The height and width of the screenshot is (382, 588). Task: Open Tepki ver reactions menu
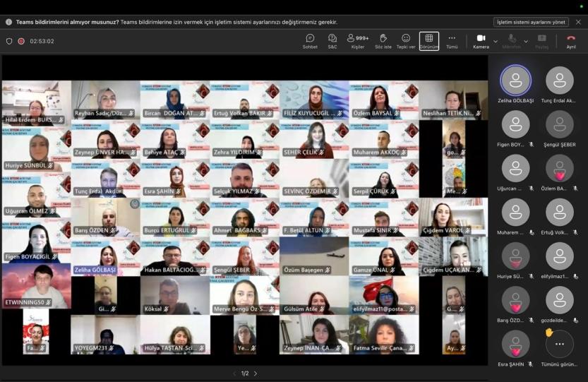click(406, 40)
